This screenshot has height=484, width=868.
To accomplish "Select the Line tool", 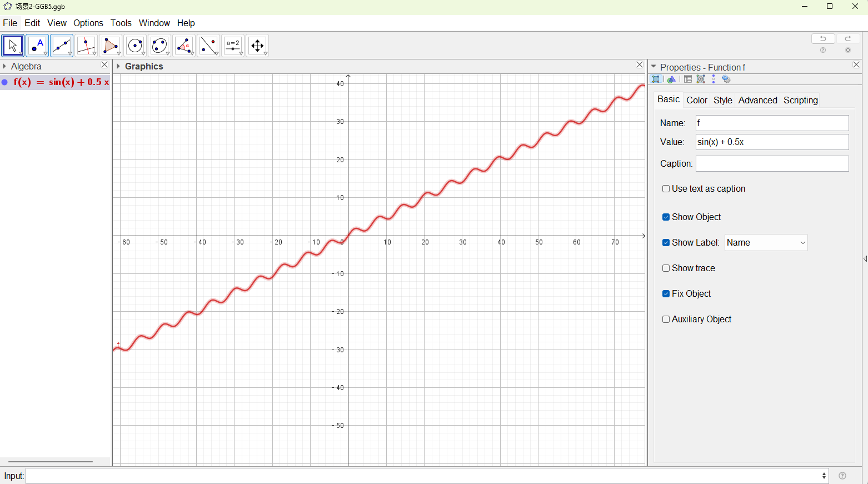I will pyautogui.click(x=62, y=46).
